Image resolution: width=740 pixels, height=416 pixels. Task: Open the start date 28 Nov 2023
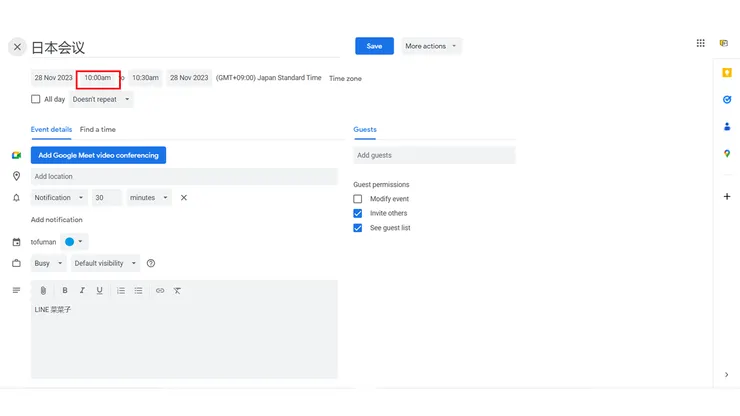[53, 78]
